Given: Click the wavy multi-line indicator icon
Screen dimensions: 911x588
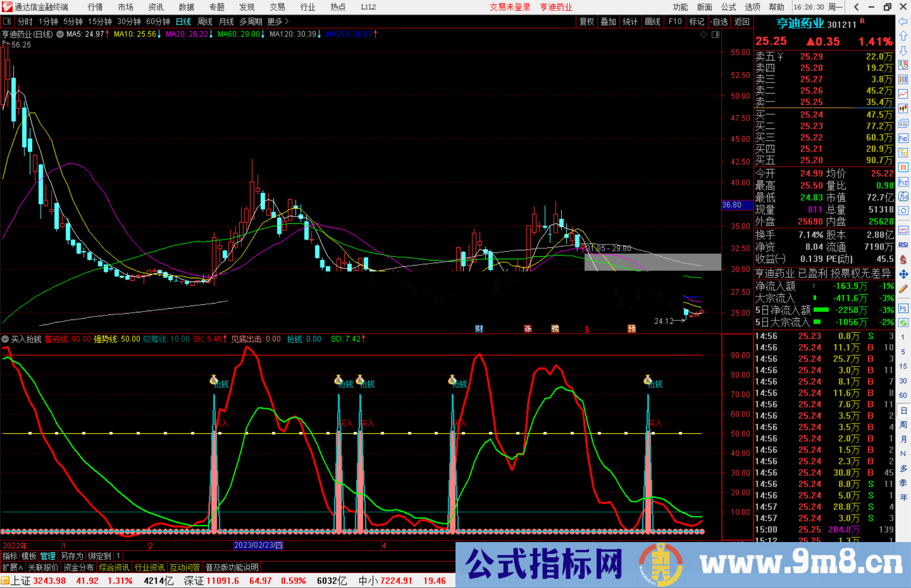Looking at the screenshot, I should 903,230.
